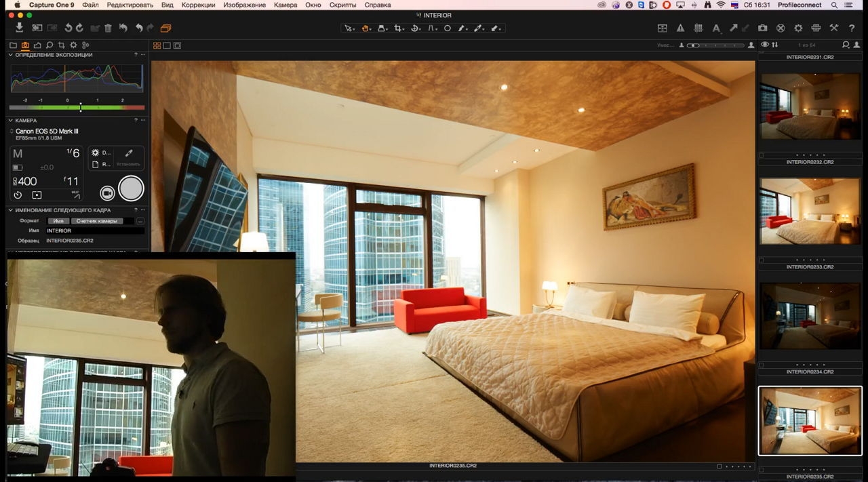Click the exposure mode M indicator
Image resolution: width=868 pixels, height=482 pixels.
pyautogui.click(x=18, y=154)
